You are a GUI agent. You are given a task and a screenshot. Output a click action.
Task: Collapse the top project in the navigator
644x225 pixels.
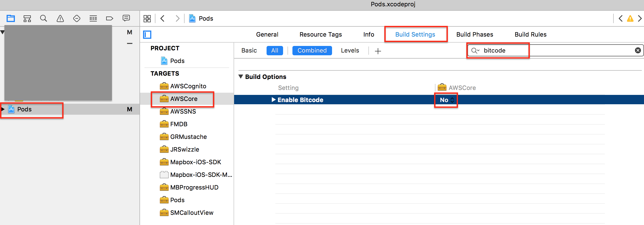pos(2,32)
